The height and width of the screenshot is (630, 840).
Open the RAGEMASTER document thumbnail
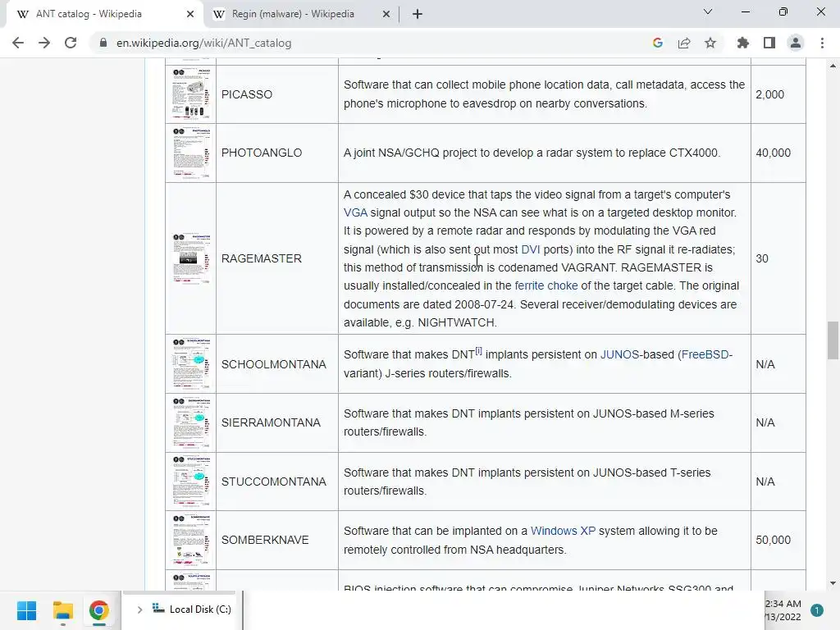coord(190,258)
